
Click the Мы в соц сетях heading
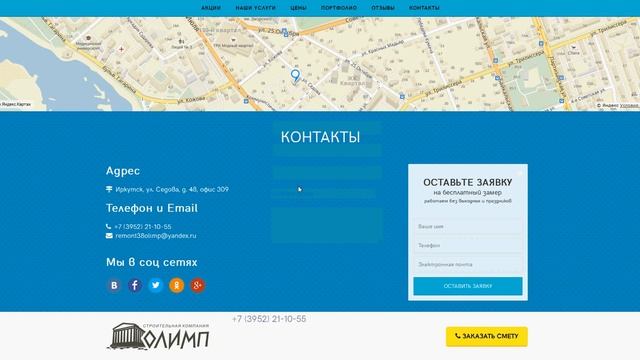coord(151,262)
